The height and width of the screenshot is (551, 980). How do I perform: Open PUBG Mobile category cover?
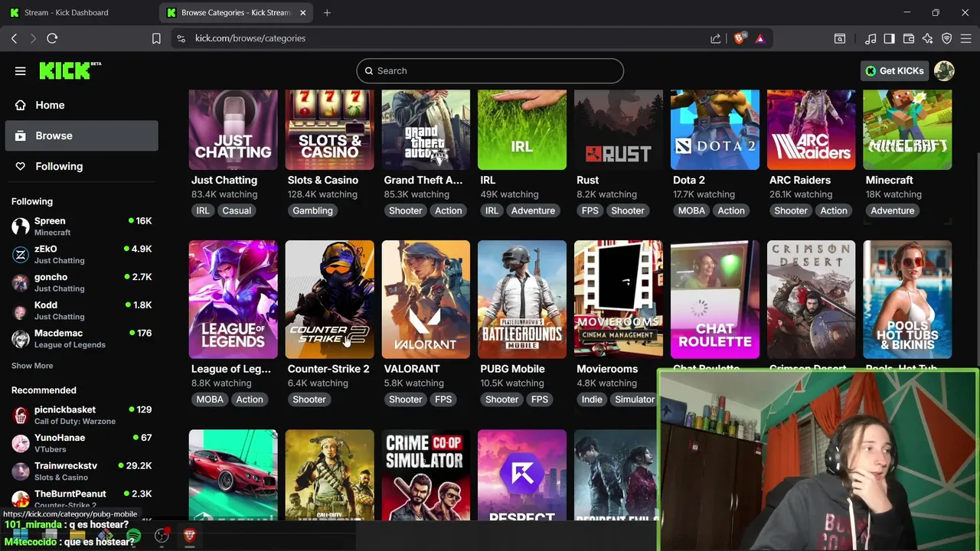pyautogui.click(x=522, y=299)
